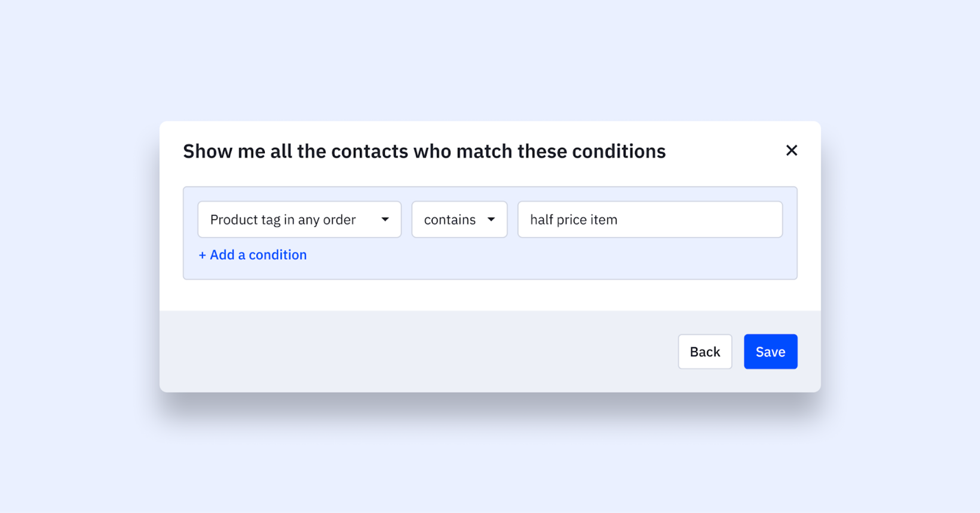Viewport: 980px width, 513px height.
Task: Click the caret arrow beside 'Product tag in any order'
Action: click(385, 219)
